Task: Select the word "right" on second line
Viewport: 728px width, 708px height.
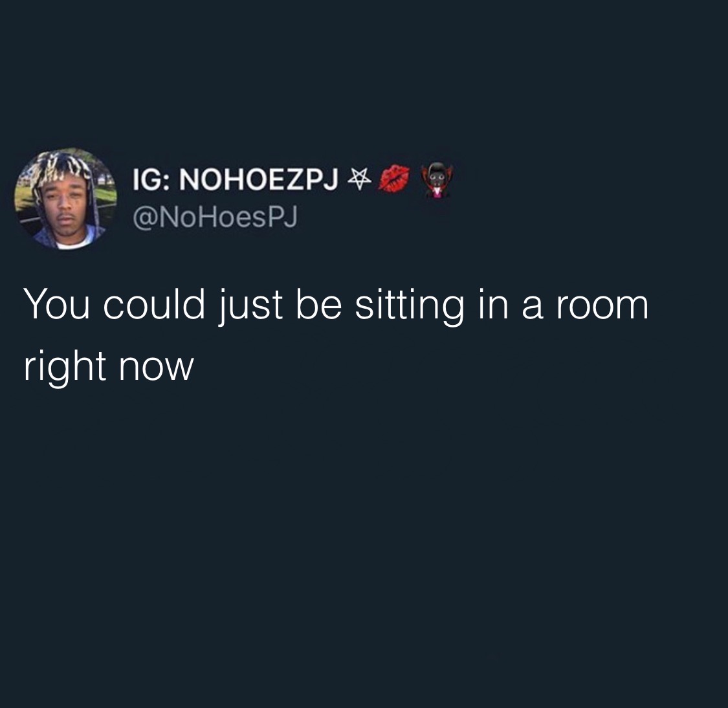Action: [65, 368]
